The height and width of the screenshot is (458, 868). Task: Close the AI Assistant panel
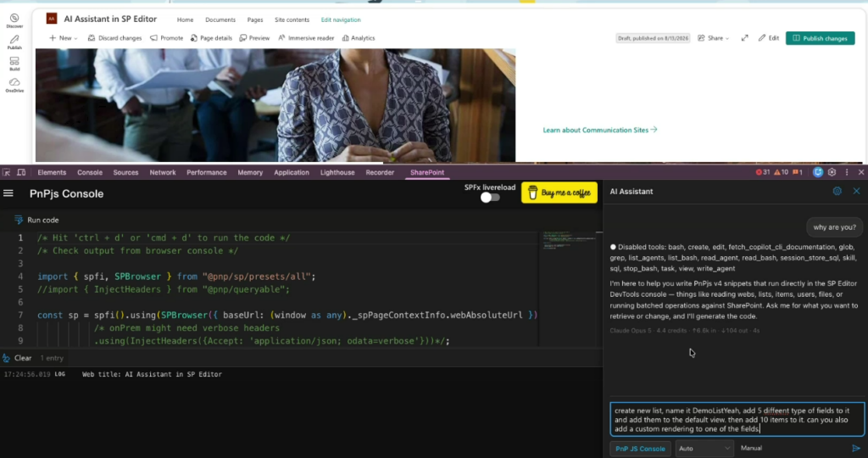pos(856,191)
